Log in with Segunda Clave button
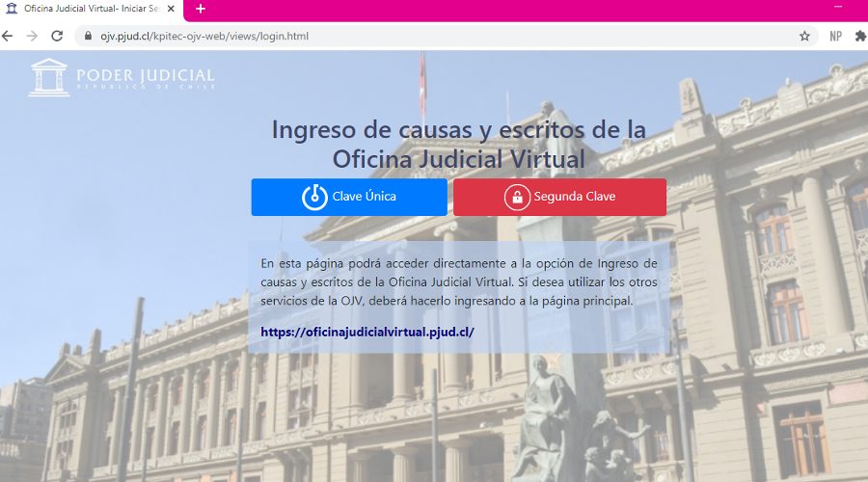 [559, 197]
